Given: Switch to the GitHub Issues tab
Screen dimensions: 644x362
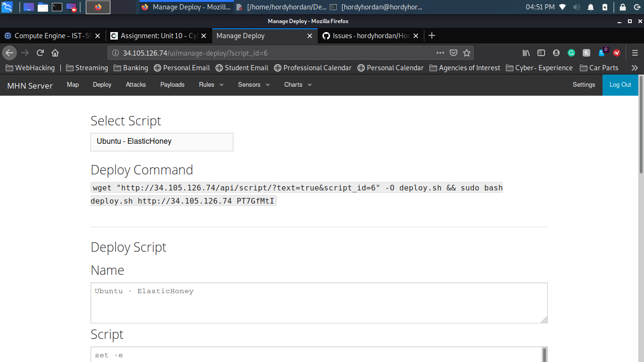Looking at the screenshot, I should coord(372,36).
